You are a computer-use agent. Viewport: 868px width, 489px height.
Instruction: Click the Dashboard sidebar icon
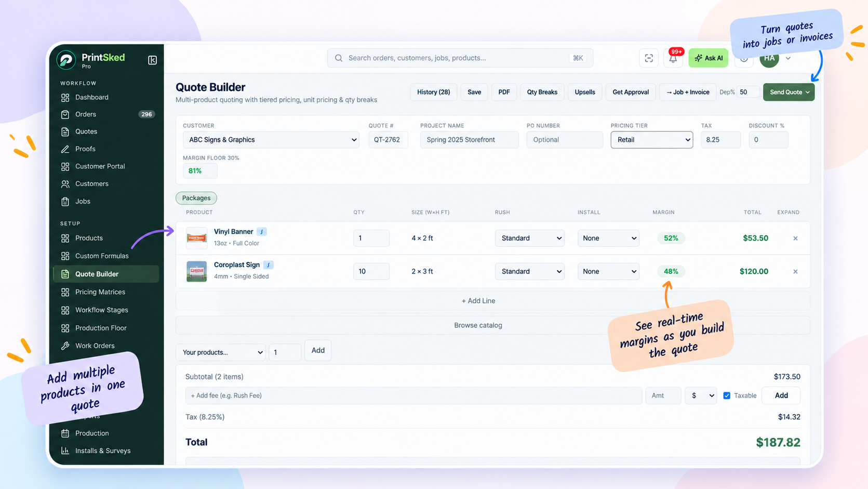coord(65,98)
